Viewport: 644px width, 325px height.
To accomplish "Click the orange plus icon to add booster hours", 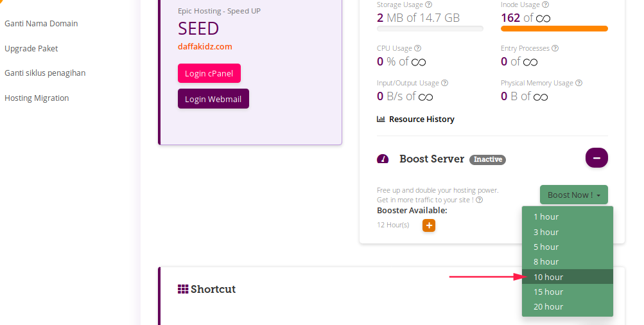I will (x=429, y=225).
